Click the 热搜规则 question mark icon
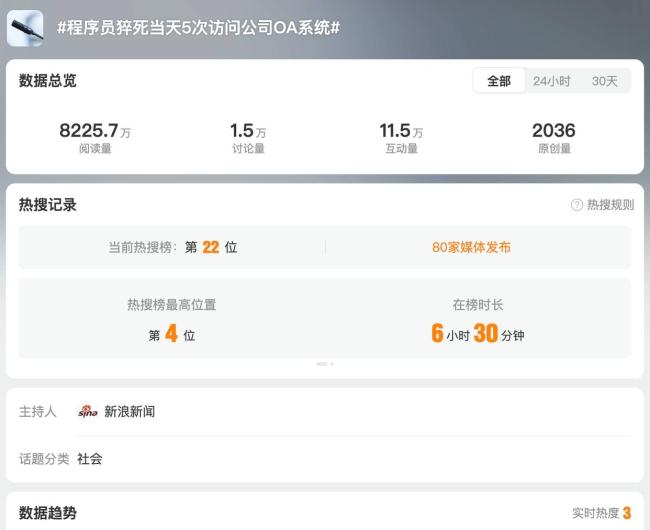650x530 pixels. 576,205
